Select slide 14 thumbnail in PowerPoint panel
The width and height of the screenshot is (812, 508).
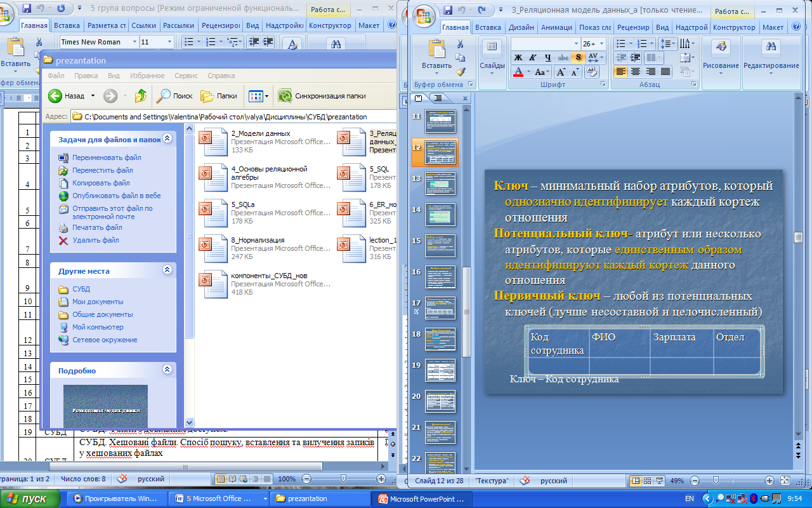pyautogui.click(x=440, y=214)
